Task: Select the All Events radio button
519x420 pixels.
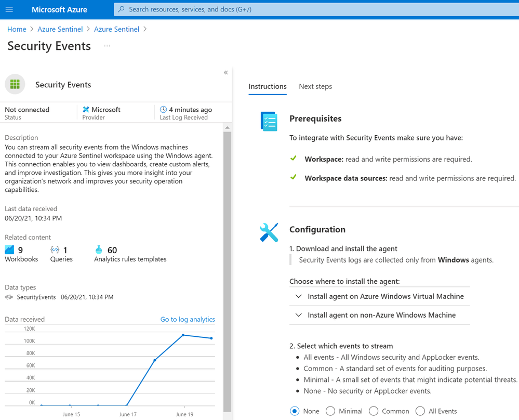Action: pos(420,411)
